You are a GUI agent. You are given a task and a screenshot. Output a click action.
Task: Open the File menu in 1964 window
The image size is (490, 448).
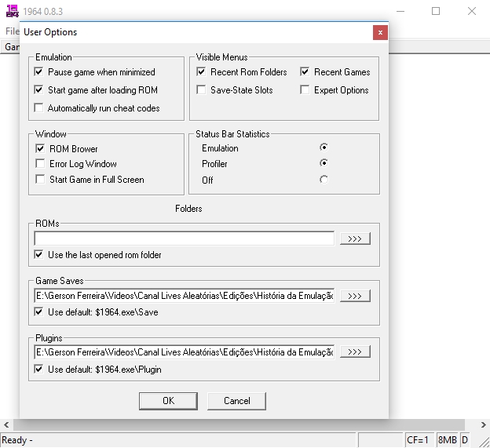click(x=13, y=31)
